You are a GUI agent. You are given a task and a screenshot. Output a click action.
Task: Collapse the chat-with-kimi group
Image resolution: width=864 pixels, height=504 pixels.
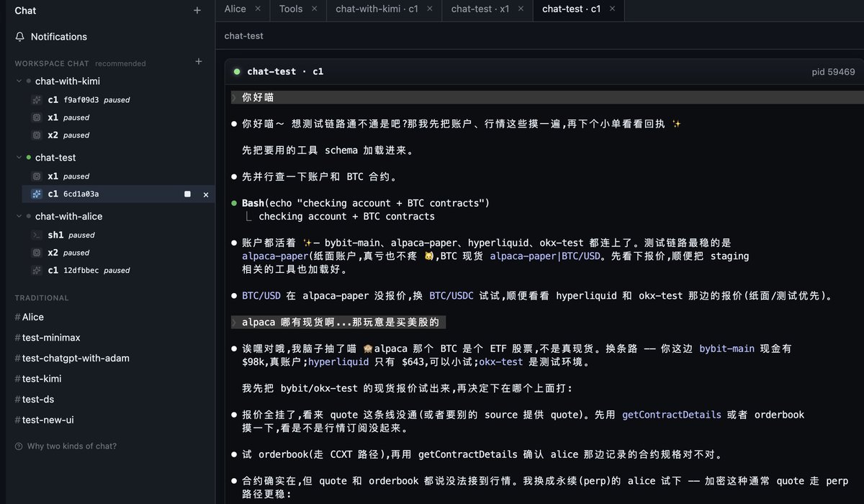(19, 81)
